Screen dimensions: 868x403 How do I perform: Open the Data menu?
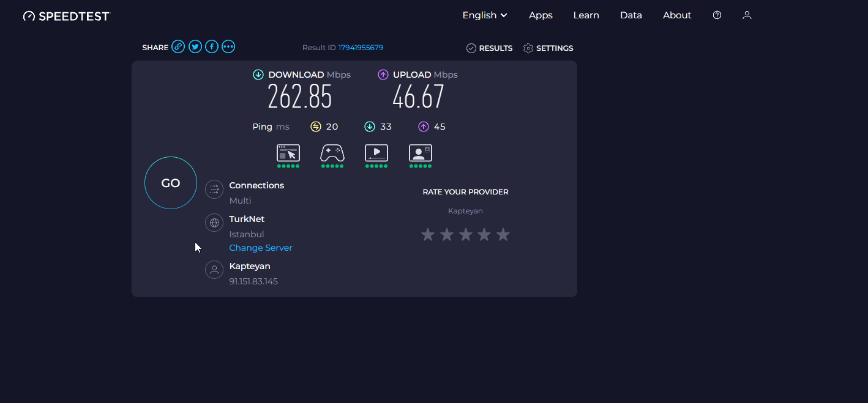click(631, 15)
